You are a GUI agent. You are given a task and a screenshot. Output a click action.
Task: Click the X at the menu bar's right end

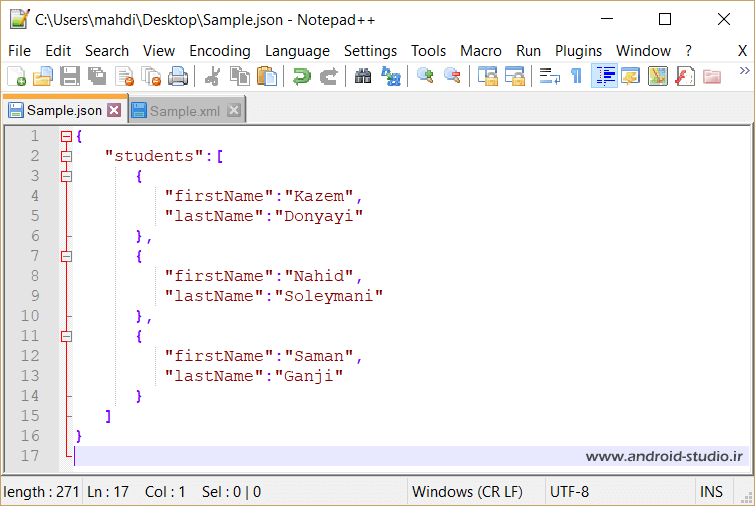pyautogui.click(x=742, y=51)
